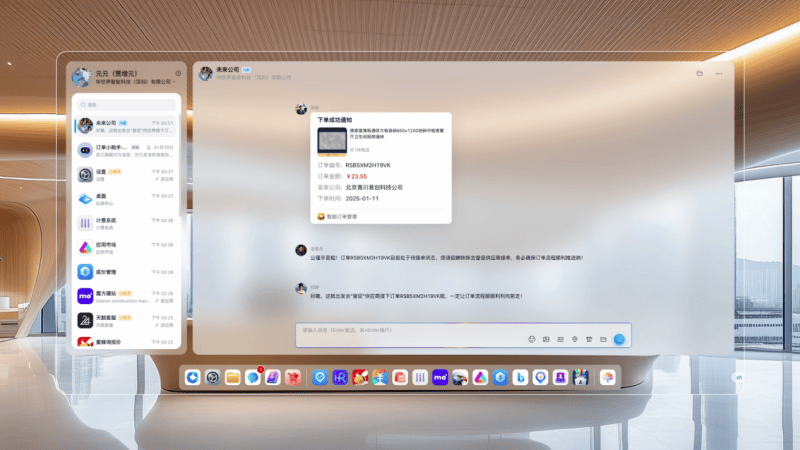Open the yellow folder icon in dock

click(x=232, y=377)
